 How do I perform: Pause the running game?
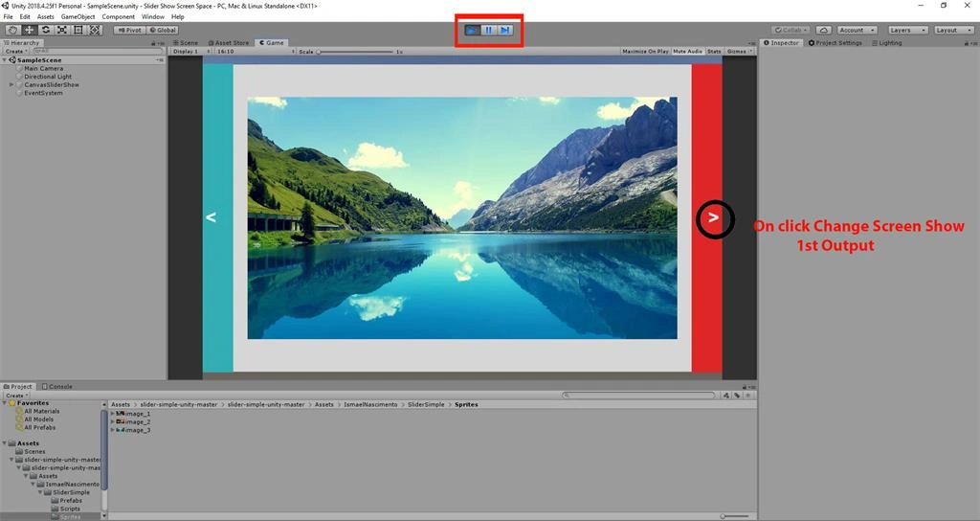pyautogui.click(x=489, y=30)
